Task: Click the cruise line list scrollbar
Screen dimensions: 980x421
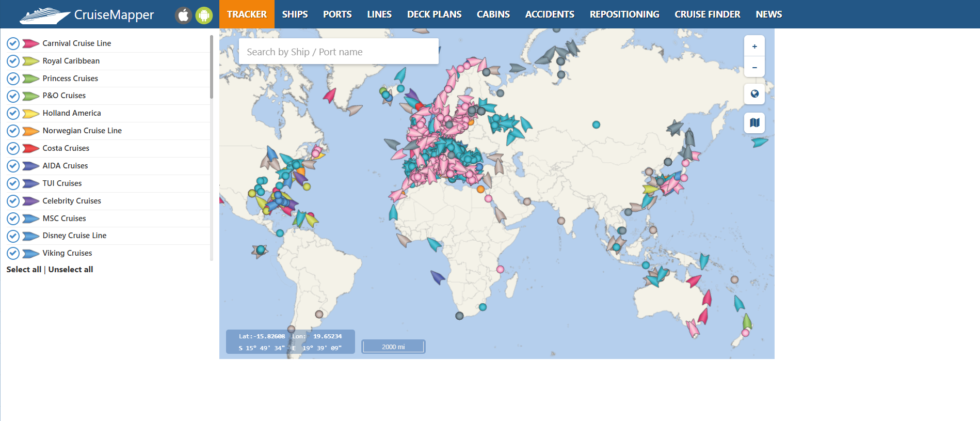Action: pyautogui.click(x=212, y=67)
